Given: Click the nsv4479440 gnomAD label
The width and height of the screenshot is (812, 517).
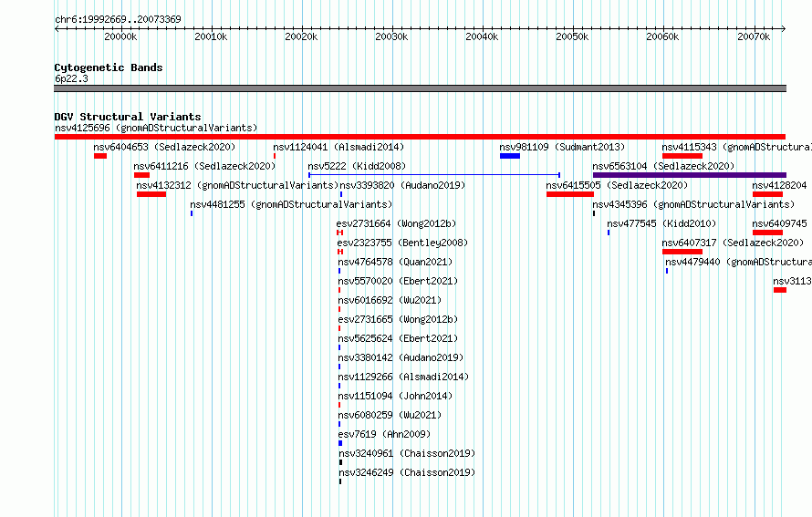Looking at the screenshot, I should (738, 262).
